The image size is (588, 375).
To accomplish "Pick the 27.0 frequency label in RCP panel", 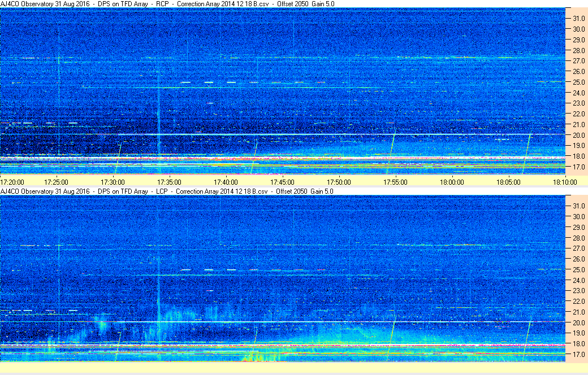I will point(578,60).
